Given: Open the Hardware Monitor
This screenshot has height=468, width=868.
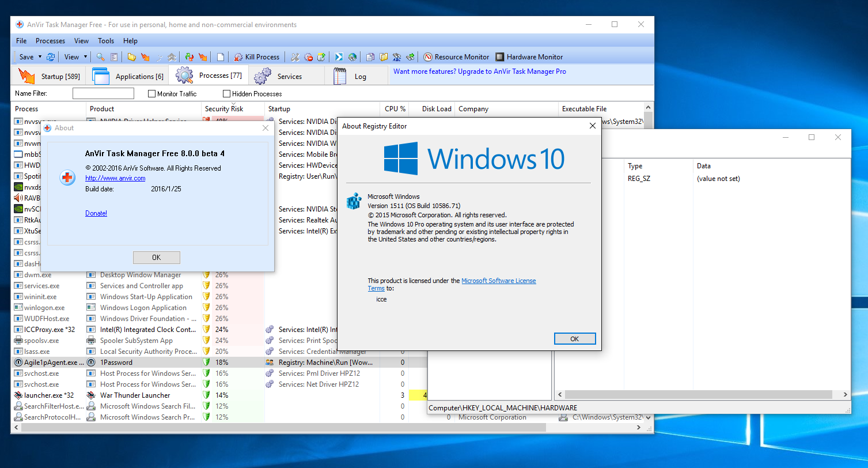Looking at the screenshot, I should 529,57.
